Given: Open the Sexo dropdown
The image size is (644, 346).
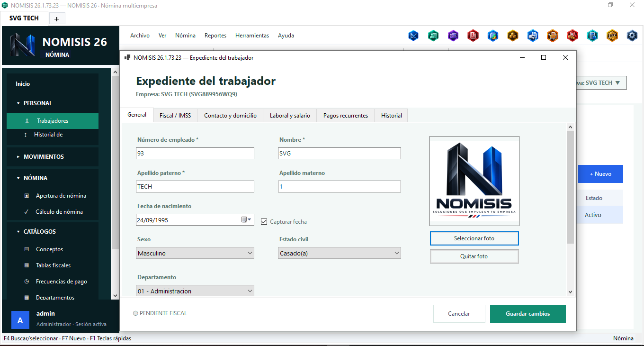Looking at the screenshot, I should (195, 253).
